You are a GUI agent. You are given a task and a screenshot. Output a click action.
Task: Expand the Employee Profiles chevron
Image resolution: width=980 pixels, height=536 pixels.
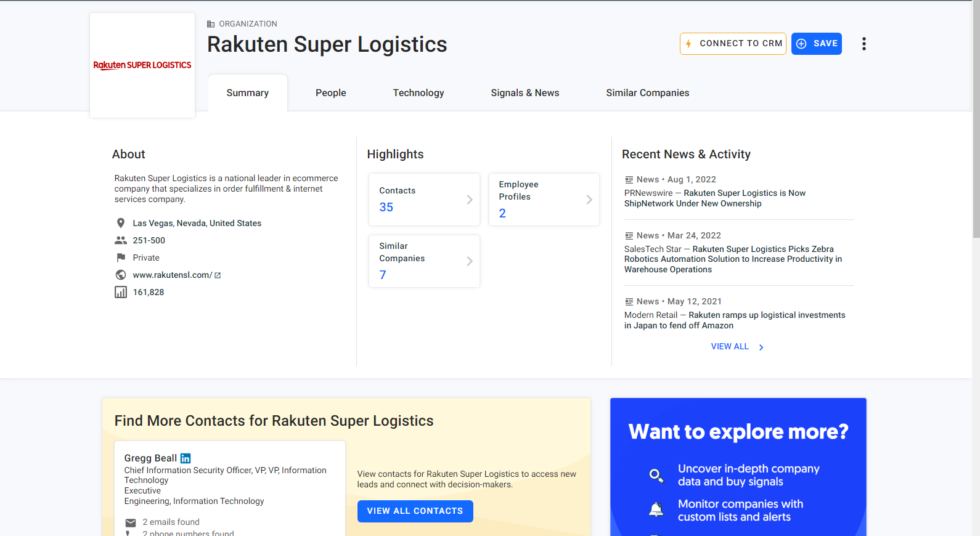click(x=589, y=200)
